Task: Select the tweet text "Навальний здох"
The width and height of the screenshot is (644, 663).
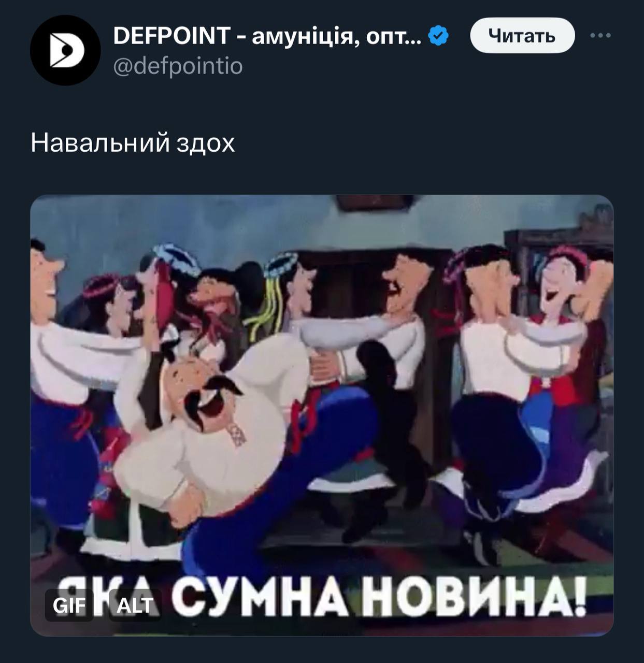Action: [x=133, y=143]
